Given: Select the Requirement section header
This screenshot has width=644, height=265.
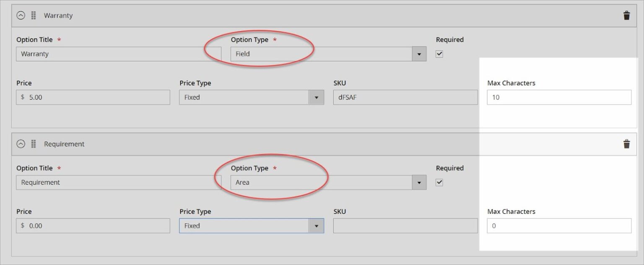Looking at the screenshot, I should [x=64, y=144].
